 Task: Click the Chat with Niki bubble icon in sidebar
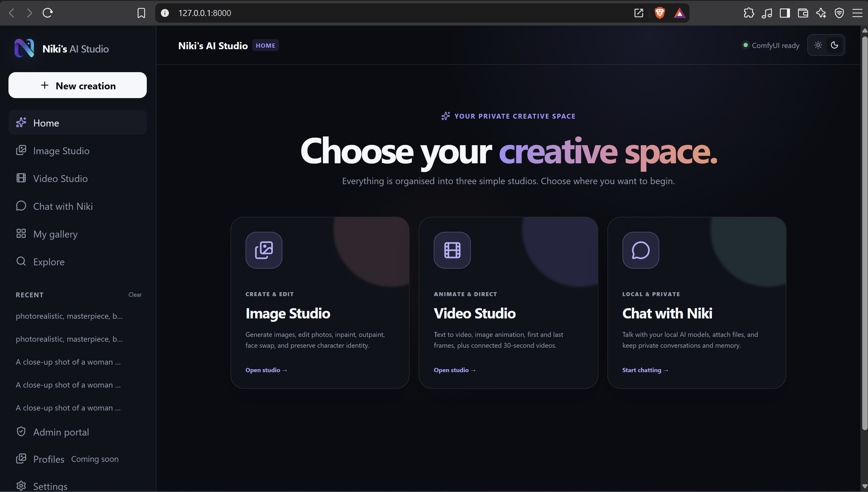point(21,206)
